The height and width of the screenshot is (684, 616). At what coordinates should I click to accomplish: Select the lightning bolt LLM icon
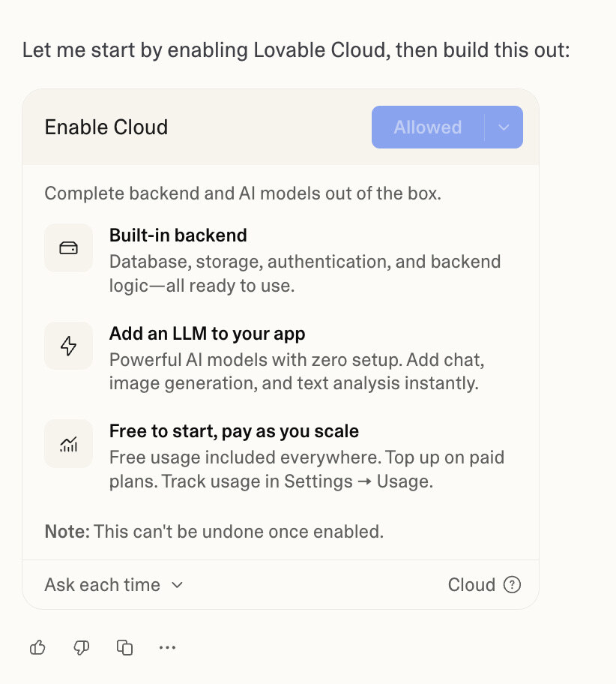point(68,346)
